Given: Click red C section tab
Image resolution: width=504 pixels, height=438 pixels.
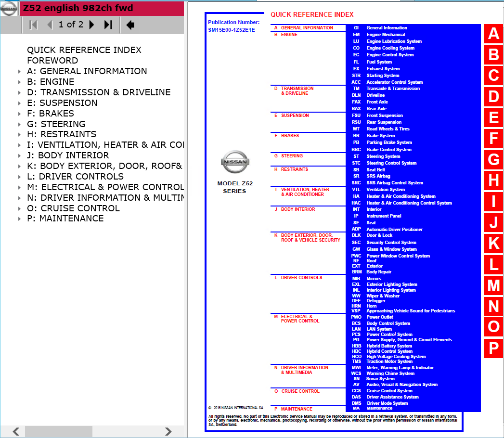Looking at the screenshot, I should [x=494, y=76].
